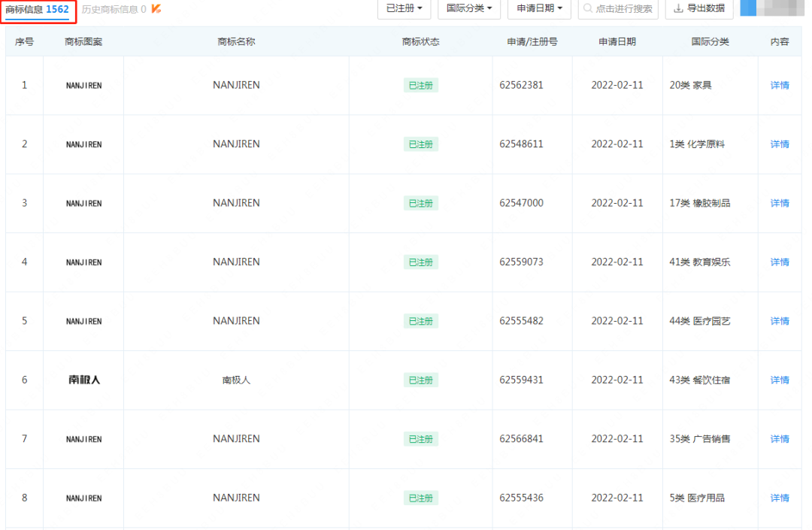Click the 导出数据 export button
812x530 pixels.
699,8
